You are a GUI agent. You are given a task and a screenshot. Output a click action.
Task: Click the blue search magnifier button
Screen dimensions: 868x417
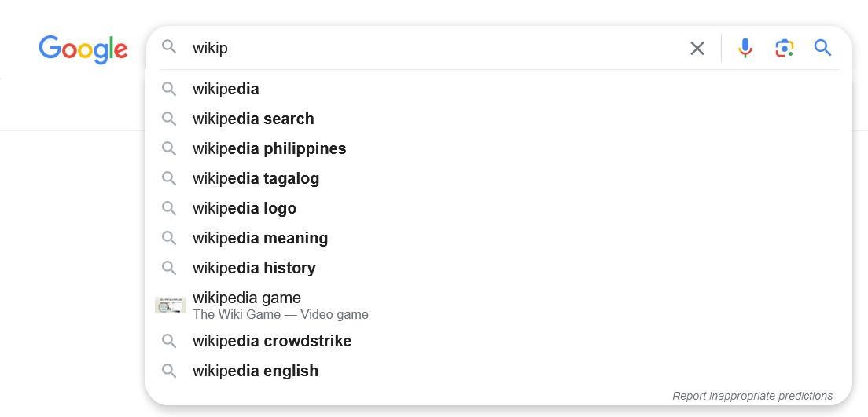[x=822, y=49]
